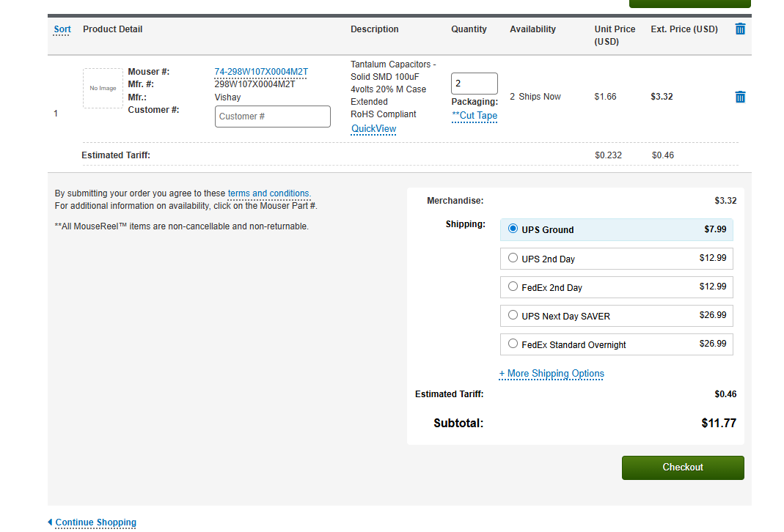Open QuickView for the tantalum capacitor

pyautogui.click(x=373, y=129)
